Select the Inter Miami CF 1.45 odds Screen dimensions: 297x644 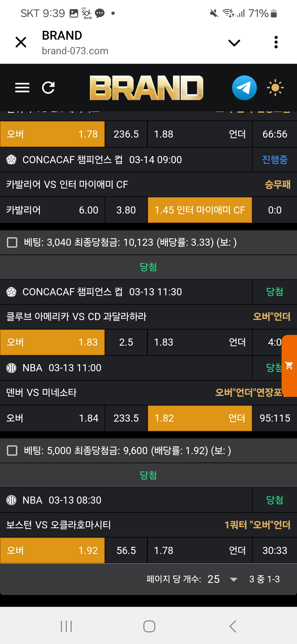(x=200, y=210)
